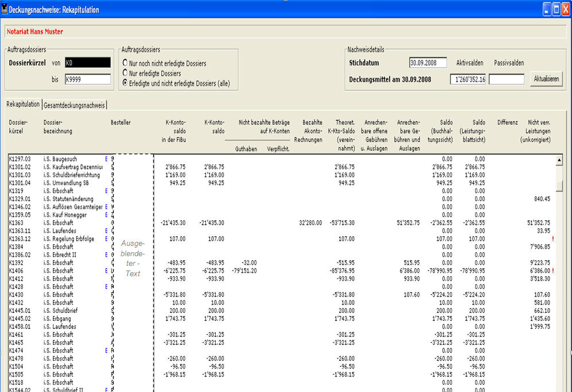Click the blue E marker on row K1428
572x392 pixels.
tap(106, 287)
